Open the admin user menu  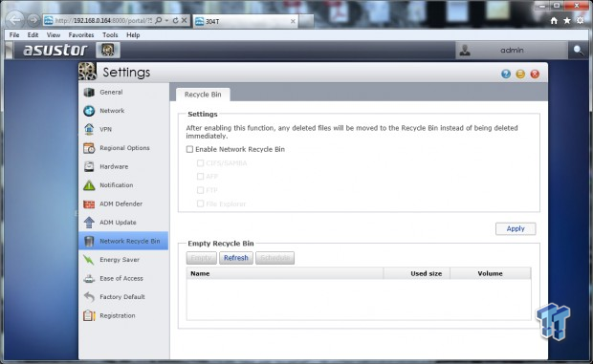click(512, 51)
